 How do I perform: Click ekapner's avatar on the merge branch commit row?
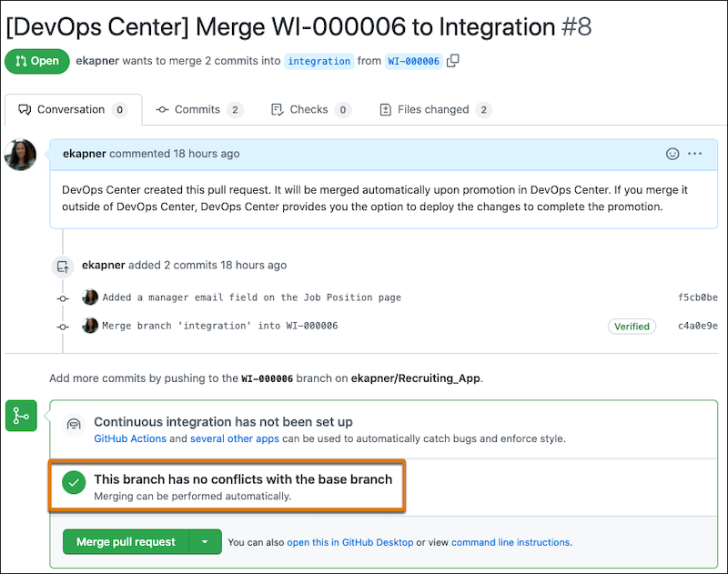click(x=89, y=327)
